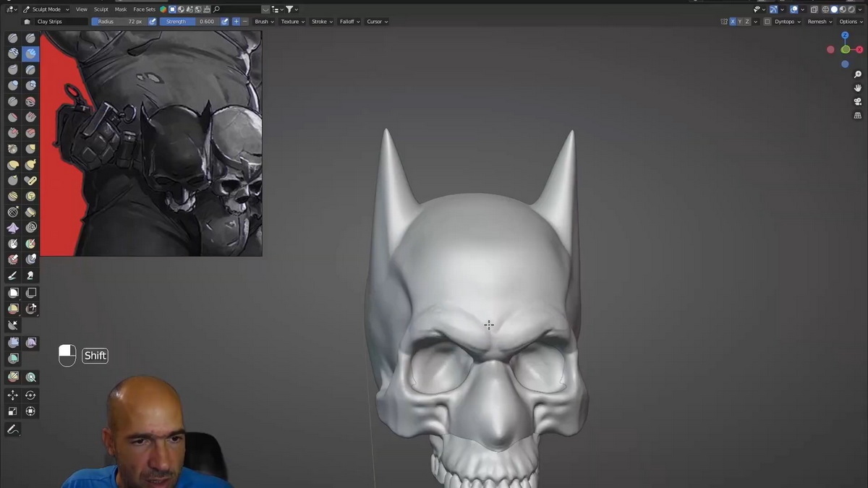Select the Smooth brush
868x488 pixels.
[x=30, y=101]
